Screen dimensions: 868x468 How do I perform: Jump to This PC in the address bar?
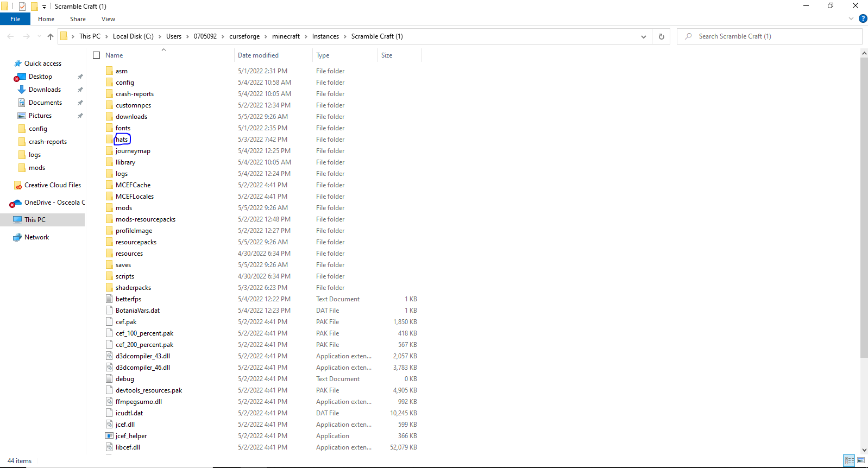(x=90, y=36)
